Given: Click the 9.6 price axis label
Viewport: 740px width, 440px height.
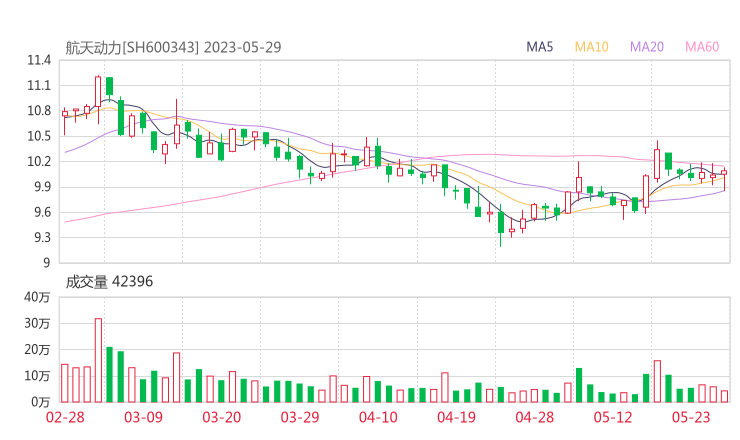Looking at the screenshot, I should tap(42, 212).
